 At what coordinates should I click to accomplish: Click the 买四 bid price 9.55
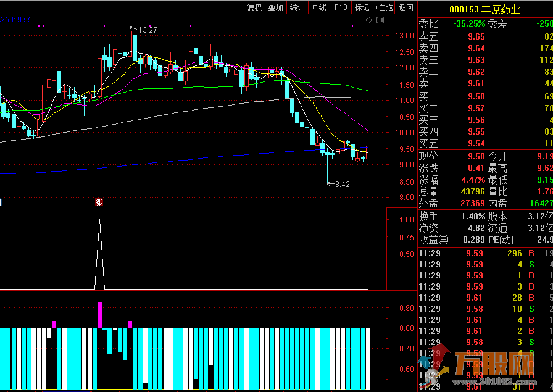pyautogui.click(x=476, y=131)
